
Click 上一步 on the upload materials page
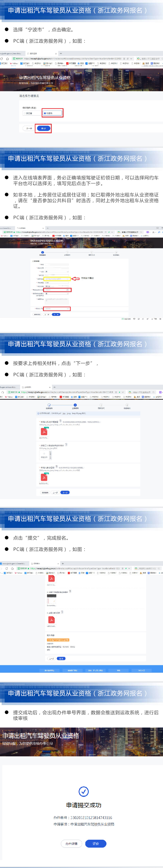click(x=55, y=492)
